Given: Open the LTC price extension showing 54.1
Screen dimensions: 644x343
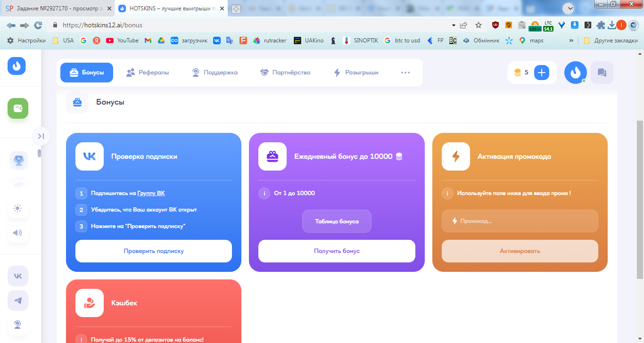Looking at the screenshot, I should click(x=548, y=25).
